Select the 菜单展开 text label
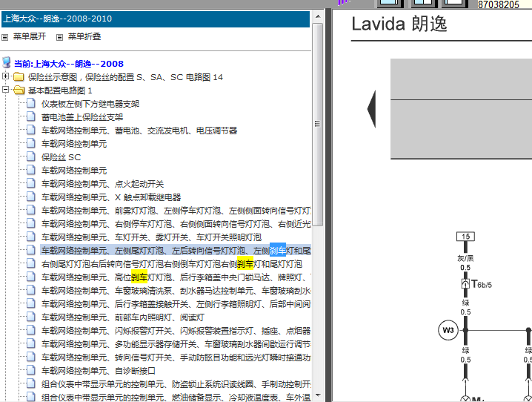 tap(30, 36)
